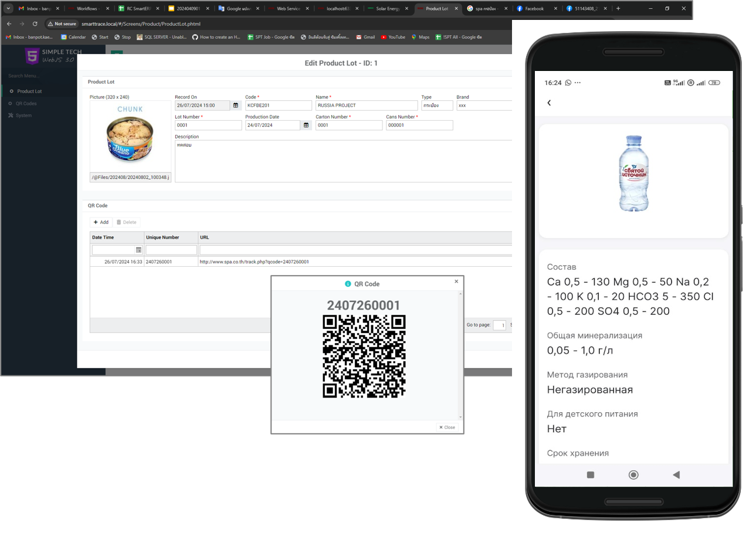Open a new tab with plus button
The width and height of the screenshot is (756, 533).
pos(618,9)
